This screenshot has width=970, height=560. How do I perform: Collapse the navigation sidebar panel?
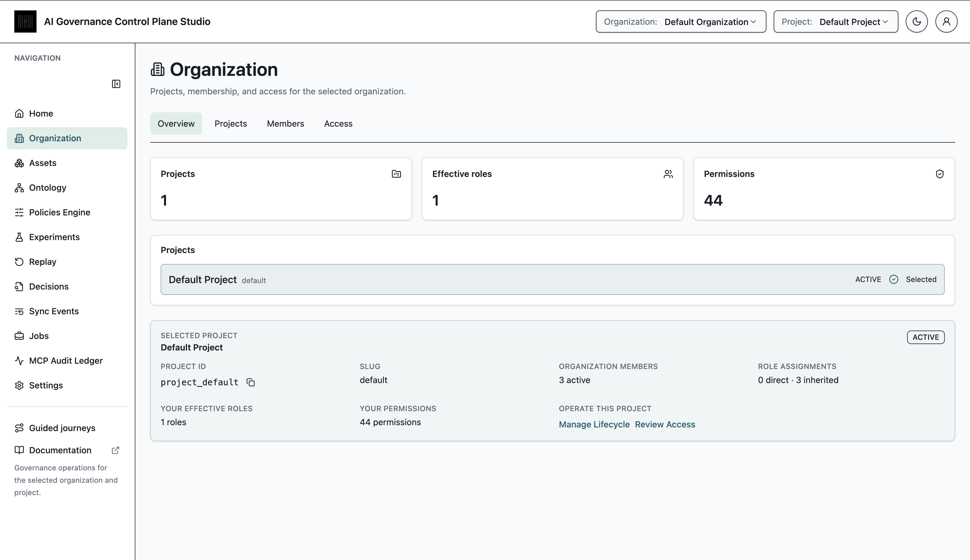[x=116, y=84]
